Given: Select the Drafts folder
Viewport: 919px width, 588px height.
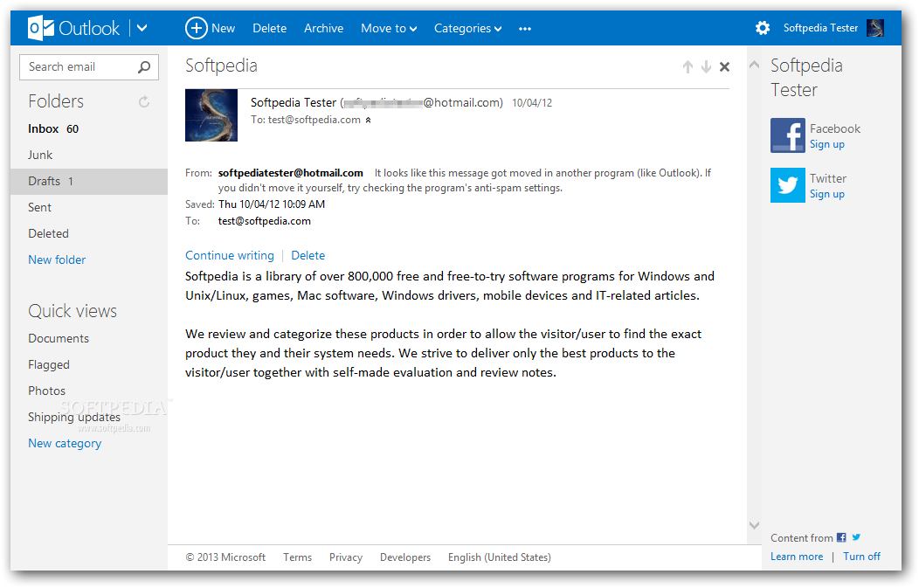Looking at the screenshot, I should click(x=89, y=181).
